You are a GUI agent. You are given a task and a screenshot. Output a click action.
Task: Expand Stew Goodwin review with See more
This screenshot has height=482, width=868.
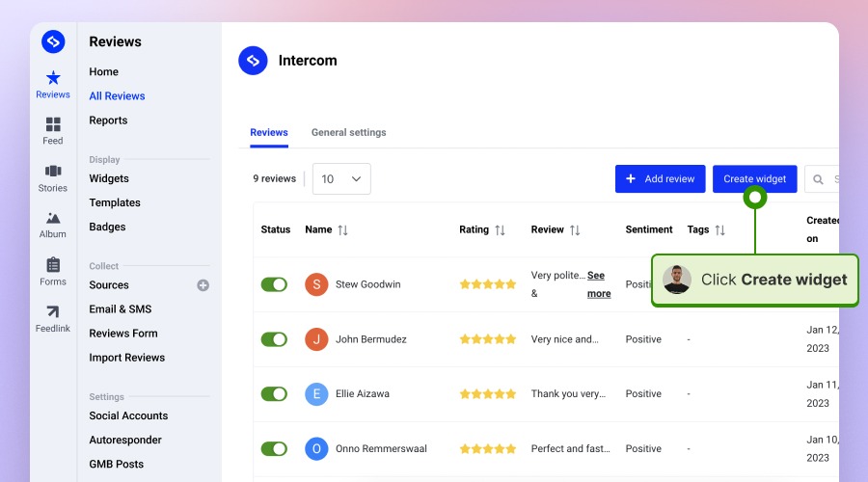[598, 284]
